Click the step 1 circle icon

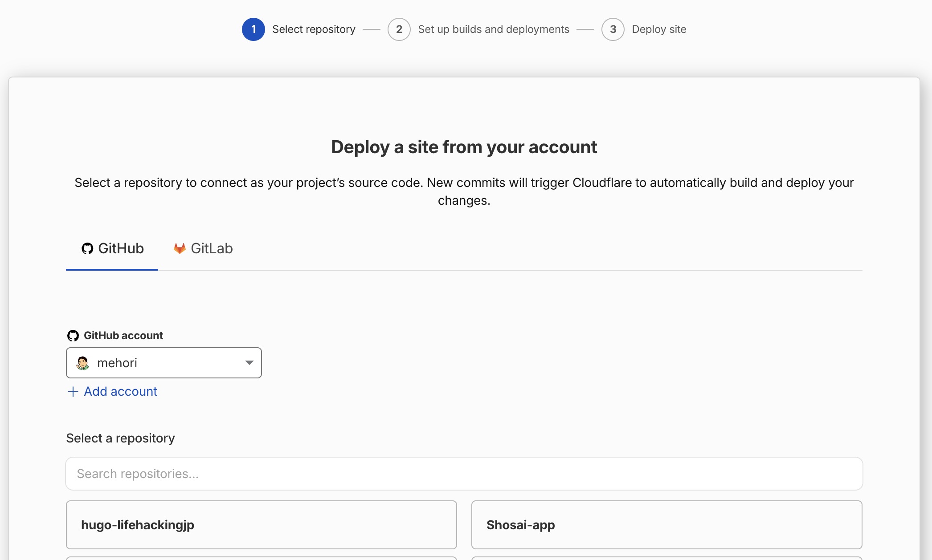point(253,29)
